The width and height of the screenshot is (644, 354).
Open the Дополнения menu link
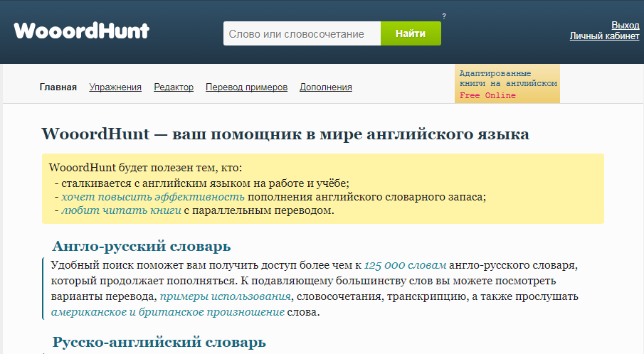[x=326, y=87]
